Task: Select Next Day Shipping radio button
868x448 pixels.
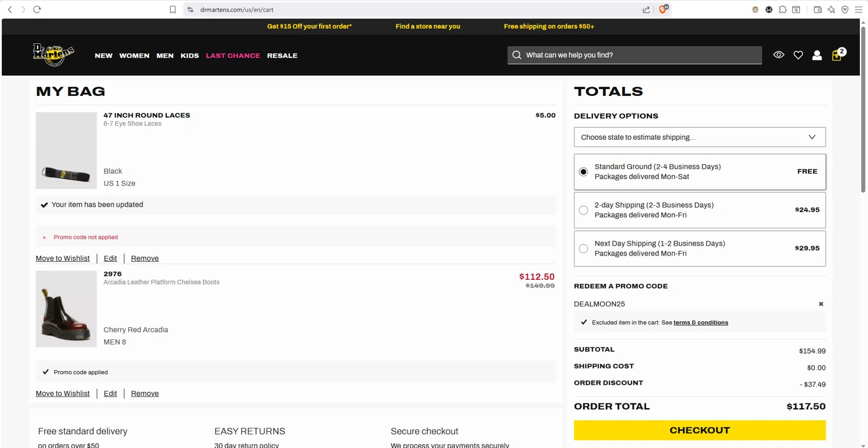Action: 583,249
